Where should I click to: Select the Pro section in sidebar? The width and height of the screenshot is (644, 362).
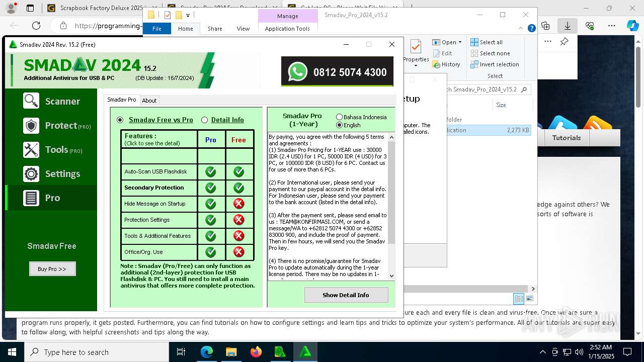51,198
